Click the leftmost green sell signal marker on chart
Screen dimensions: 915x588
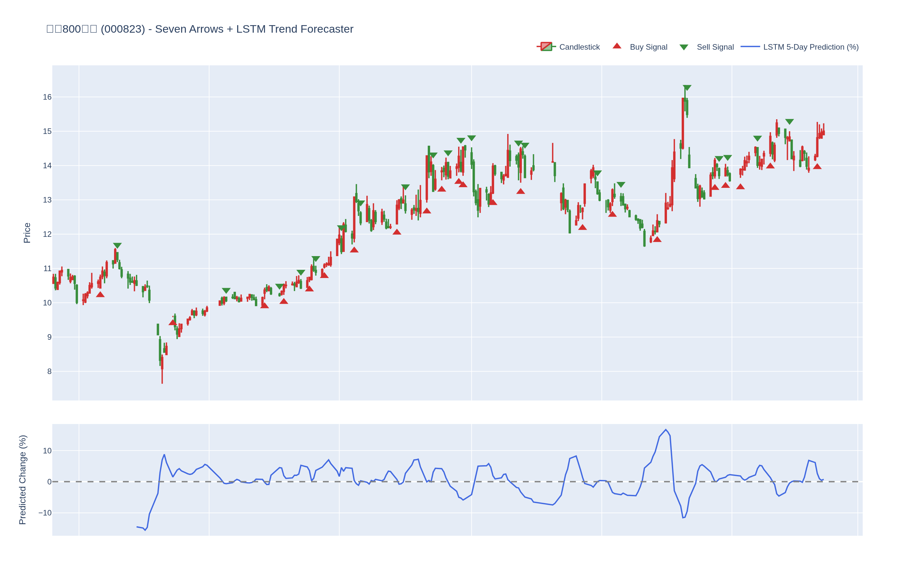[117, 245]
